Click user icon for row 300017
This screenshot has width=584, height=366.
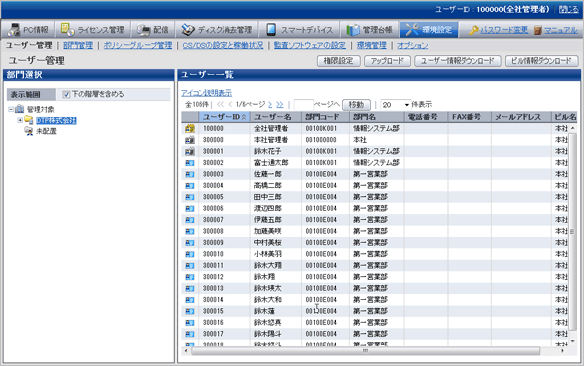(x=190, y=334)
